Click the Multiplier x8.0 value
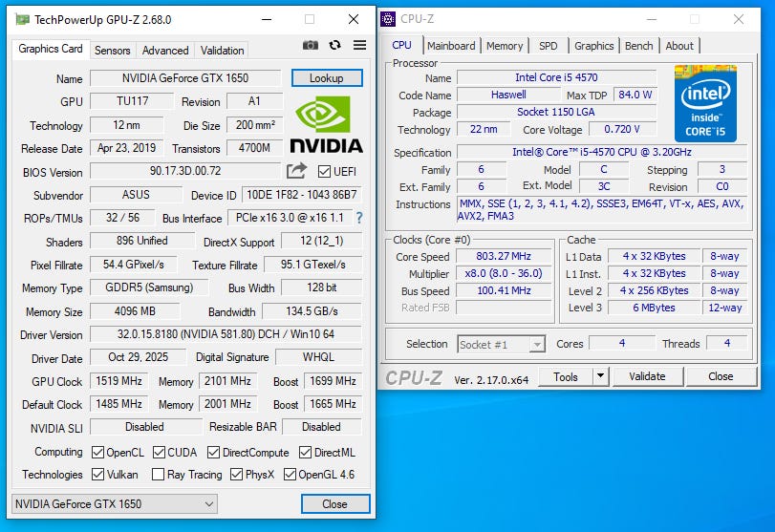This screenshot has width=775, height=532. (504, 274)
